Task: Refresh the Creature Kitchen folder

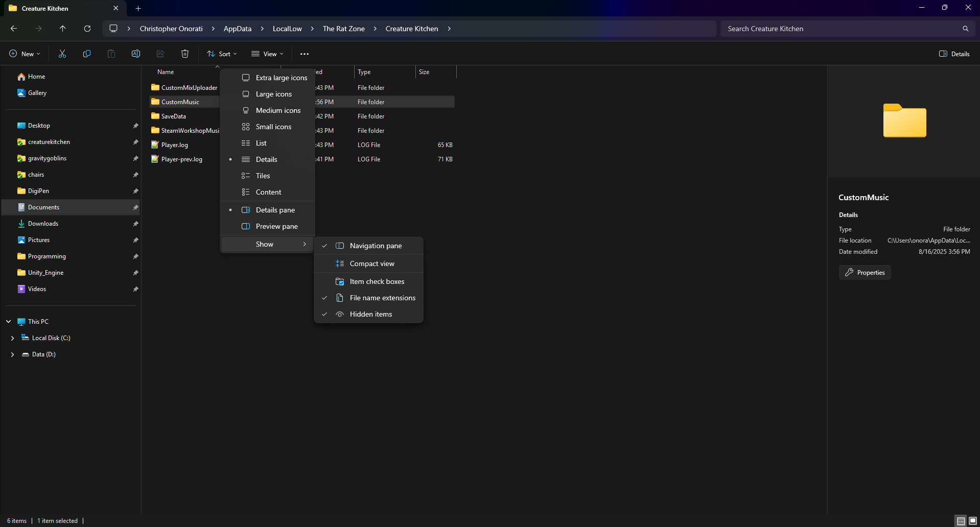Action: pyautogui.click(x=87, y=29)
